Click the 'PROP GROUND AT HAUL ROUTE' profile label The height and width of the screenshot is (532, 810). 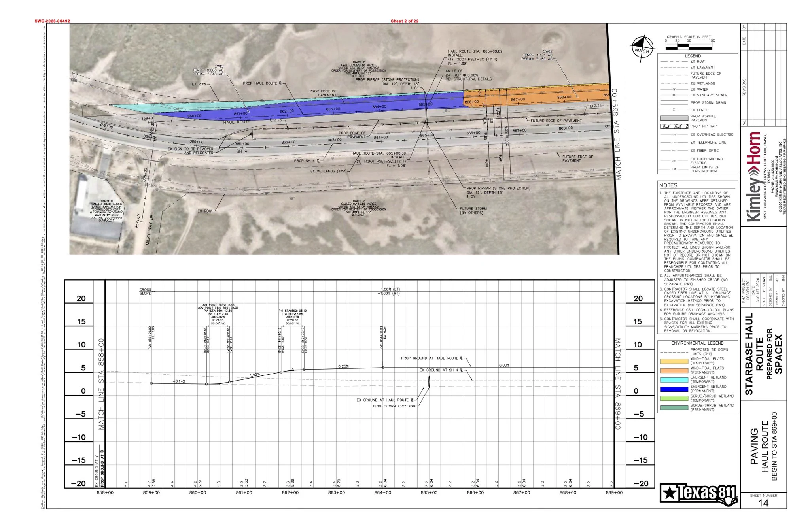[432, 358]
